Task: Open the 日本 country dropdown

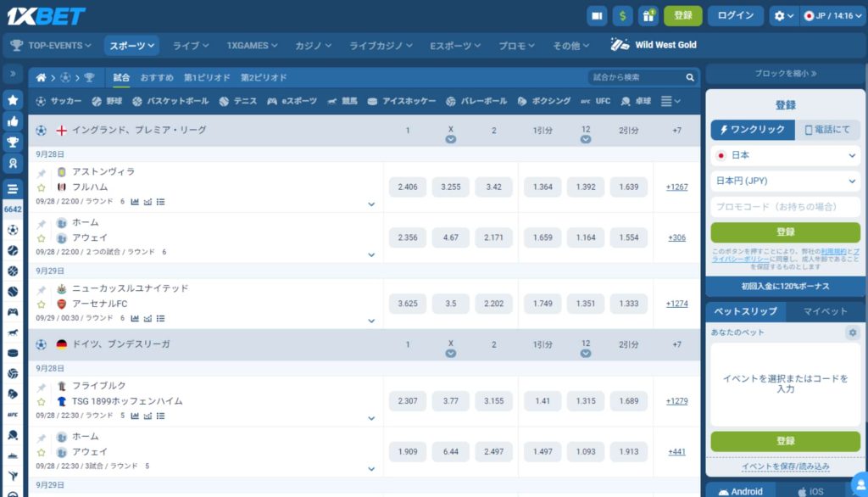Action: pyautogui.click(x=786, y=155)
